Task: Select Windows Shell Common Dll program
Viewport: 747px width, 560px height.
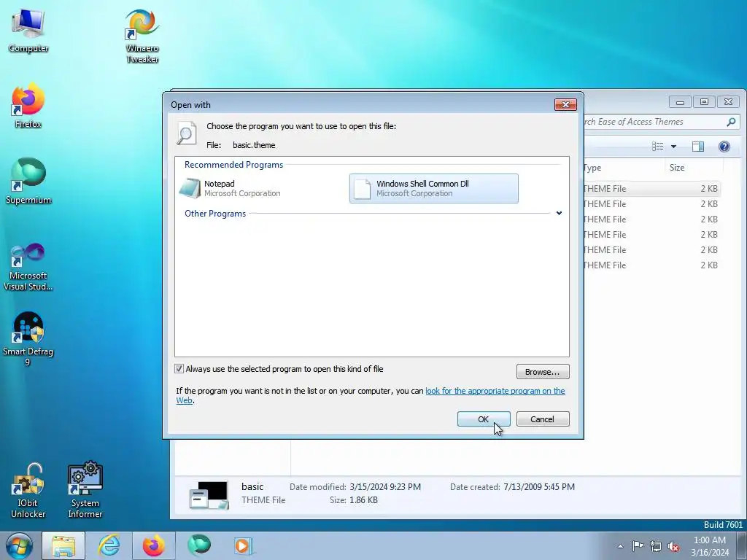Action: click(x=434, y=189)
